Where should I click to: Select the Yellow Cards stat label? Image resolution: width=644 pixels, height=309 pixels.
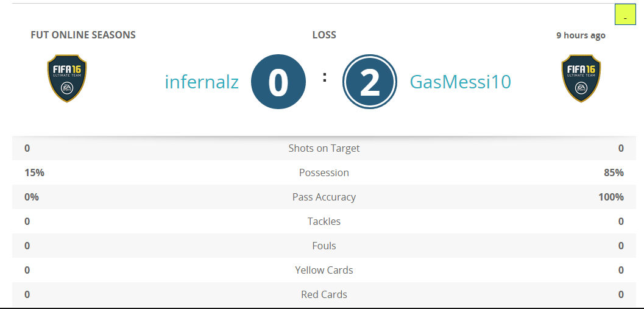click(324, 270)
